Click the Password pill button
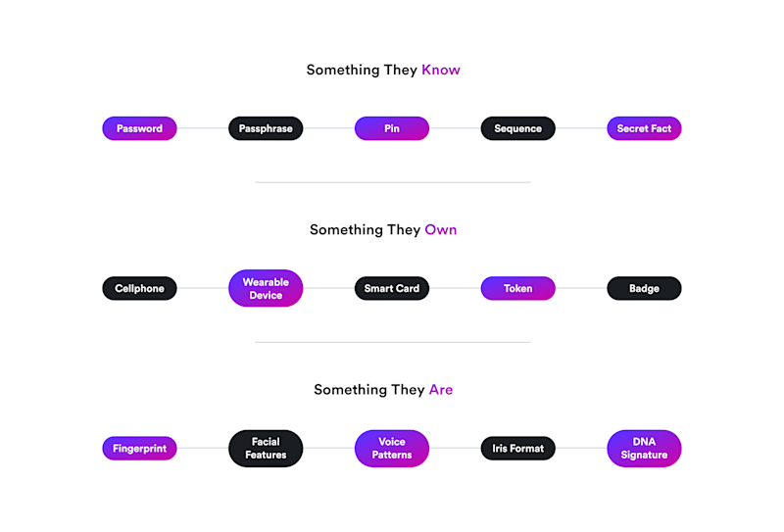Viewport: 784px width, 532px height. pyautogui.click(x=139, y=128)
